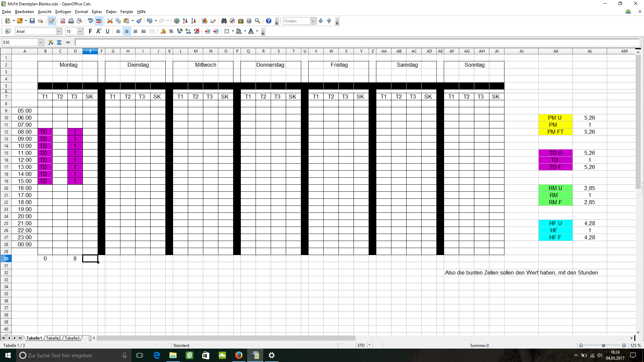Open the Einfügen menu
The image size is (644, 362).
point(63,12)
